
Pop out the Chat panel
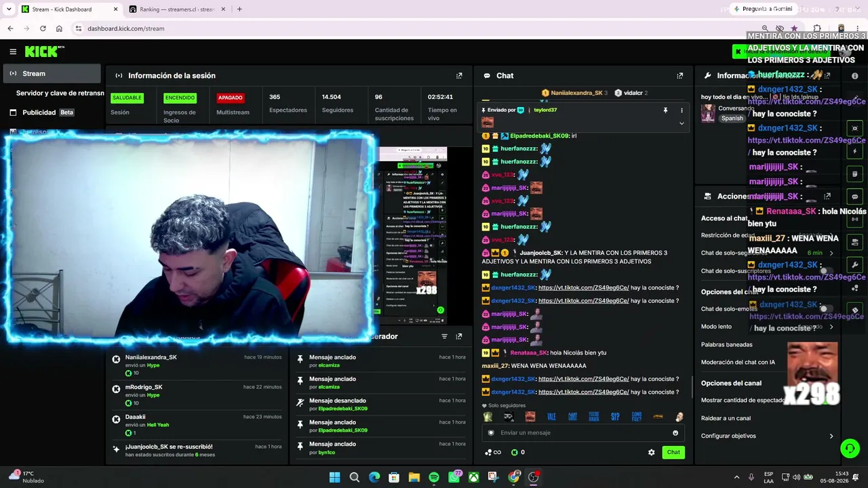[x=680, y=76]
